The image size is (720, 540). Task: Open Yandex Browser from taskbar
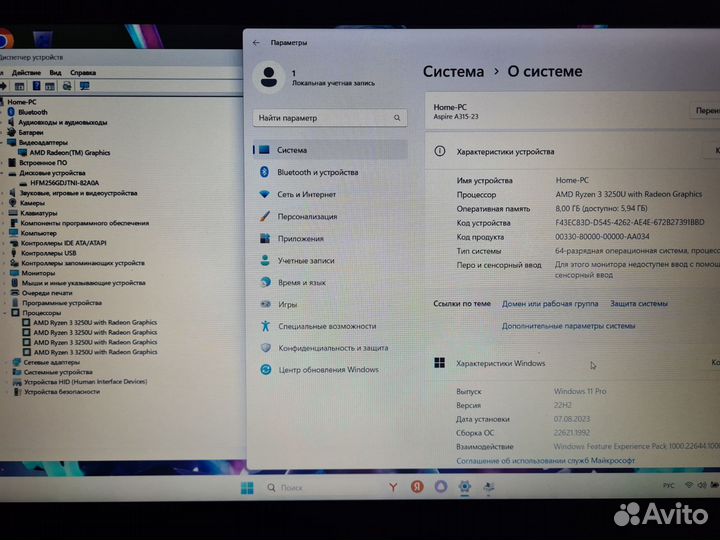[393, 487]
